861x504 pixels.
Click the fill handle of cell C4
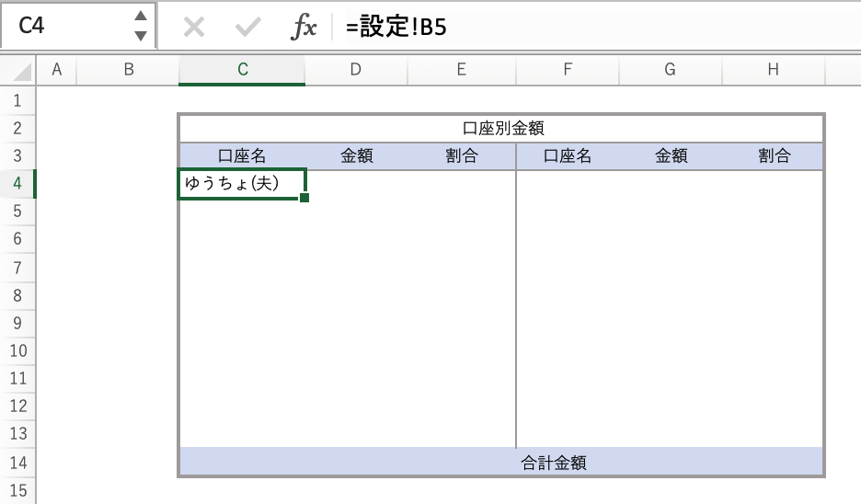point(304,197)
